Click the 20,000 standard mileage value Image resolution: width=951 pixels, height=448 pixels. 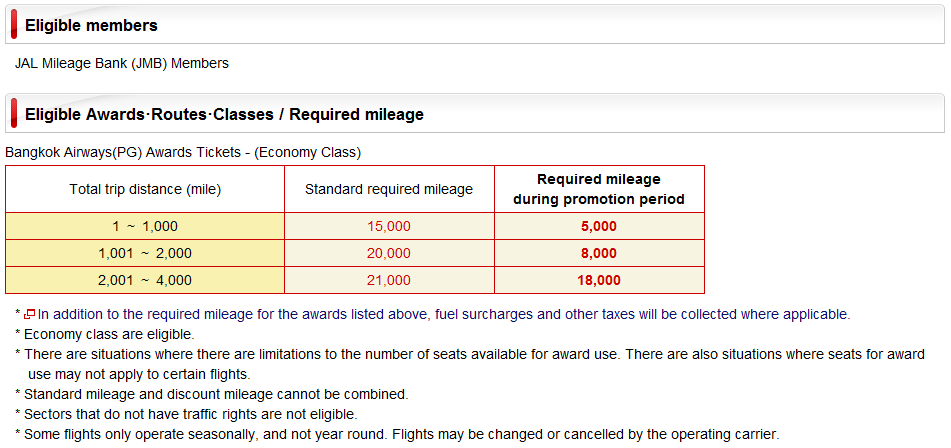click(x=389, y=253)
